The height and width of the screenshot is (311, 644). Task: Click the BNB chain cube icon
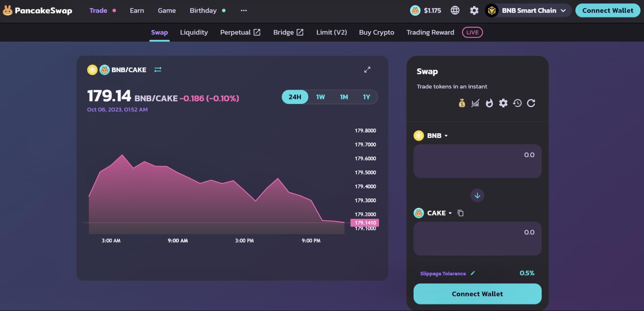click(492, 10)
